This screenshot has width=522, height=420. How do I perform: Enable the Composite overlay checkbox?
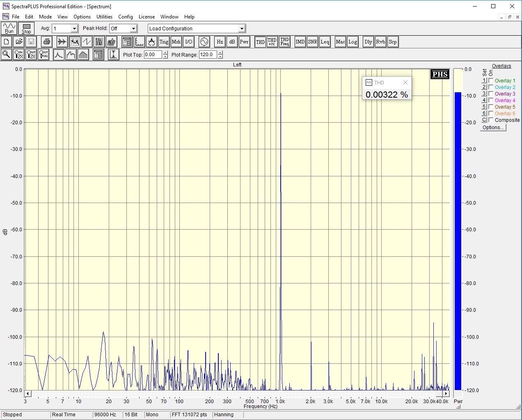(x=491, y=120)
